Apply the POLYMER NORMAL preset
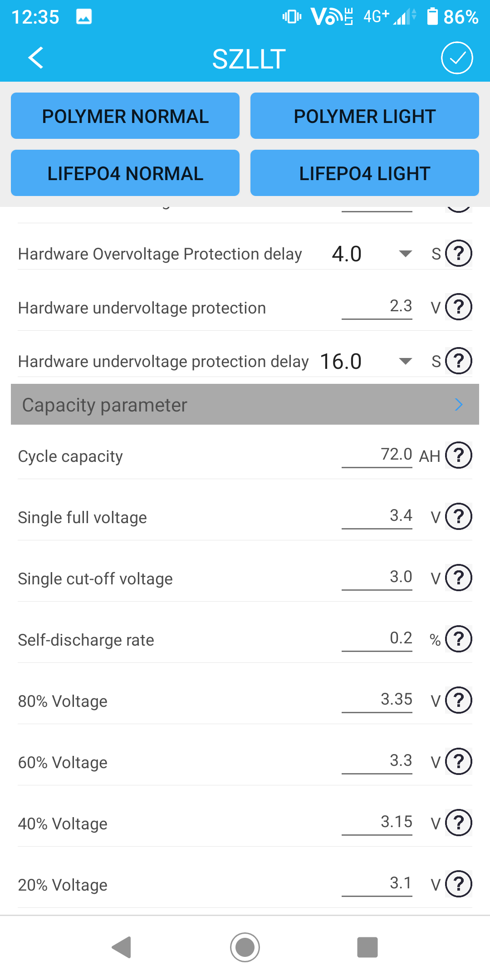The width and height of the screenshot is (490, 980). point(125,116)
